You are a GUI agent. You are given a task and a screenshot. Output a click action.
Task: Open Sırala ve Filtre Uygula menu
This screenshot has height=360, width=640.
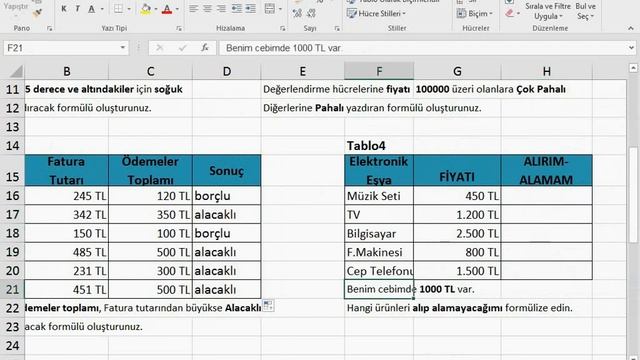coord(548,11)
